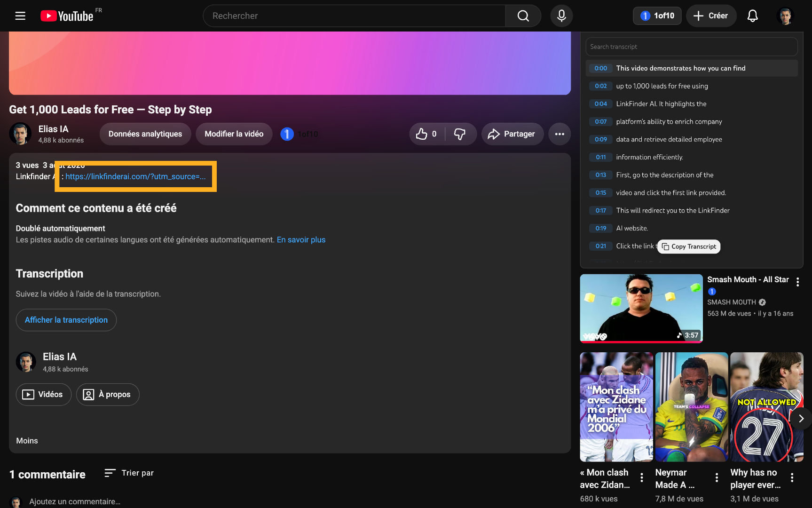This screenshot has width=812, height=508.
Task: Start voice search with the microphone
Action: click(x=561, y=16)
